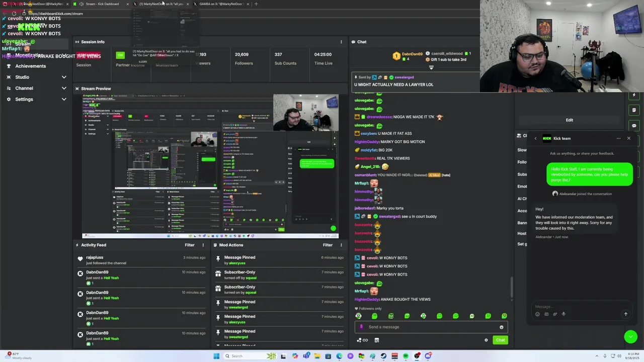The image size is (644, 362).
Task: Click microphone icon in support chat
Action: coord(563,314)
